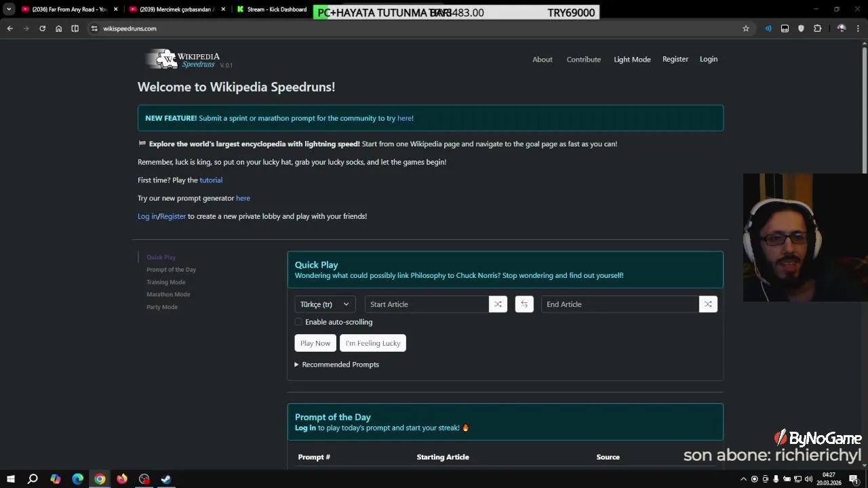This screenshot has width=868, height=488.
Task: Open Windows Start menu
Action: tap(10, 479)
